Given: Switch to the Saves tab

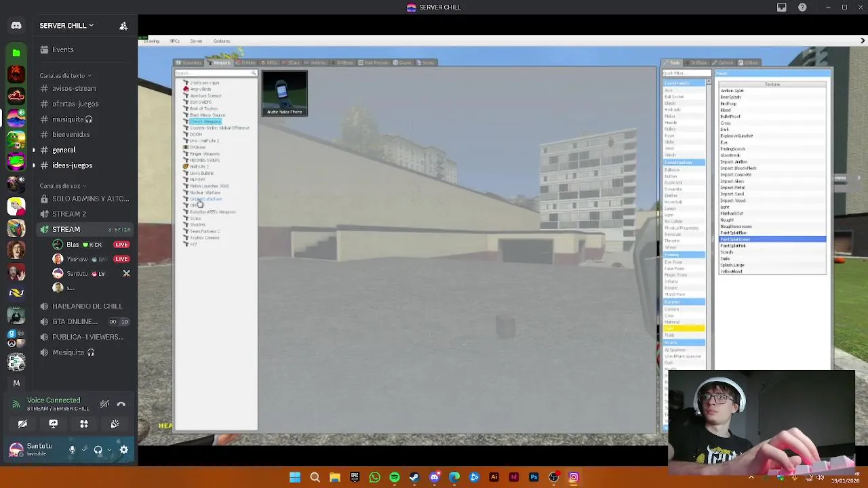Looking at the screenshot, I should coord(427,62).
